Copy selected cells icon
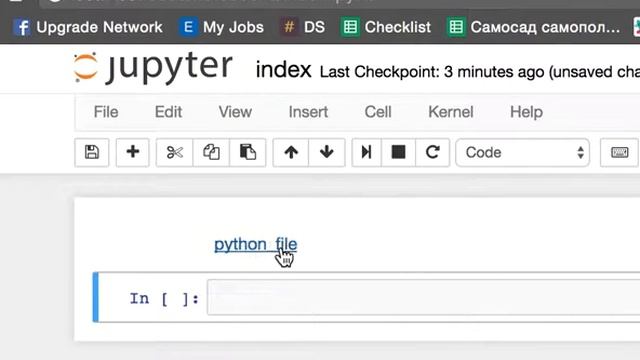The width and height of the screenshot is (640, 360). [211, 152]
